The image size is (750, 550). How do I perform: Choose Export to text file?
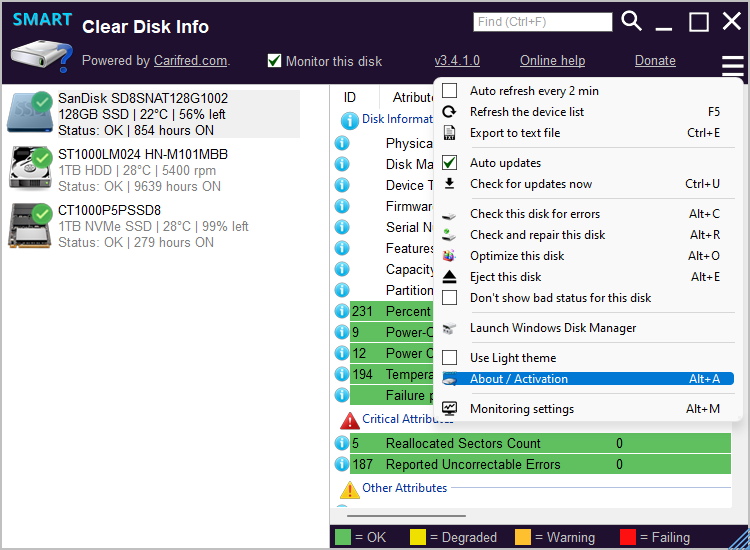pos(588,132)
